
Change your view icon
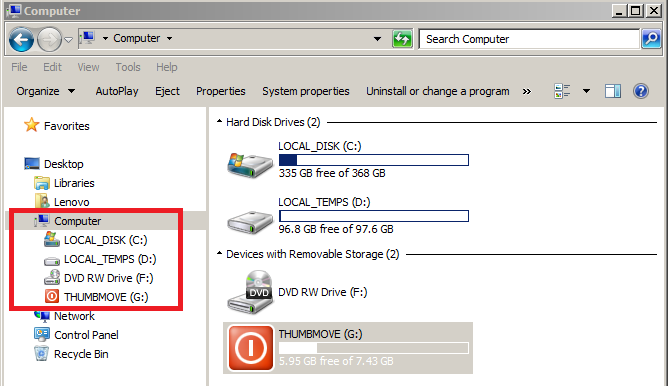click(x=562, y=91)
